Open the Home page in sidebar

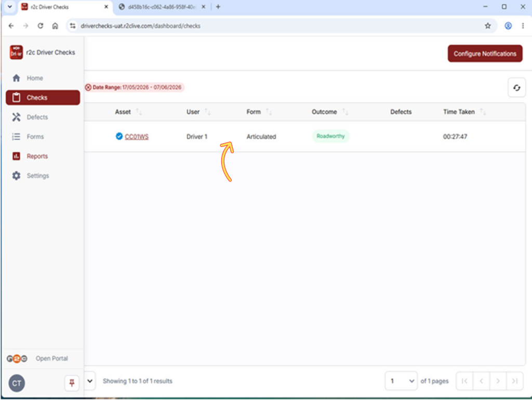point(35,78)
